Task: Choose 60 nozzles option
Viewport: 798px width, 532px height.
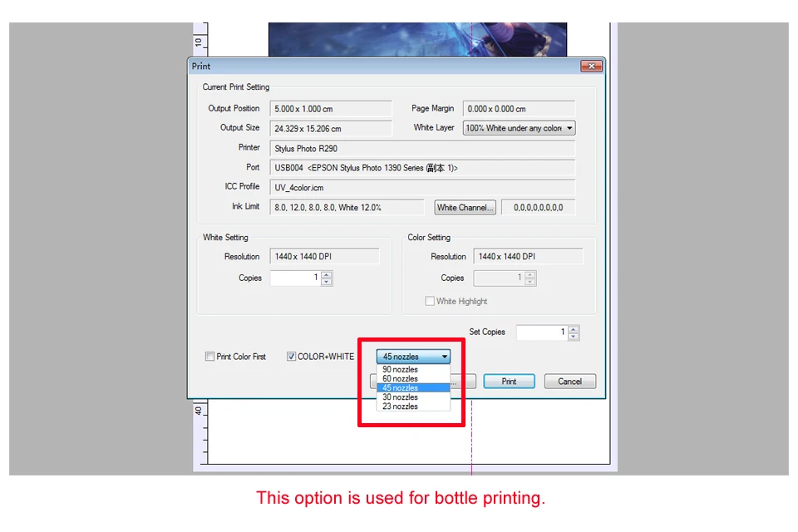Action: pyautogui.click(x=400, y=379)
